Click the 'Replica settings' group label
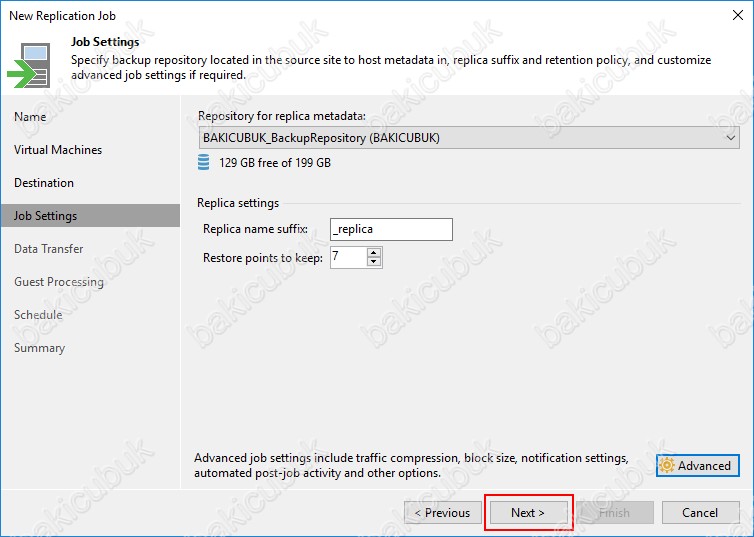The image size is (754, 537). tap(238, 203)
